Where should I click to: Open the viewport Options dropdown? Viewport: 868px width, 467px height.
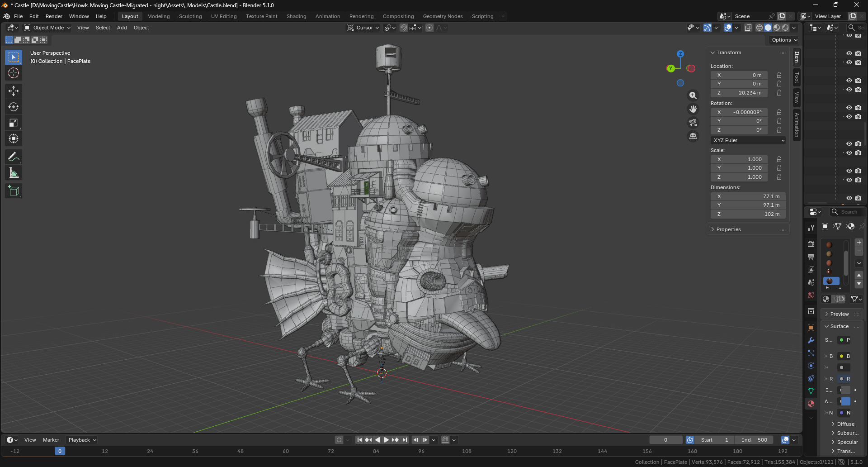(784, 40)
